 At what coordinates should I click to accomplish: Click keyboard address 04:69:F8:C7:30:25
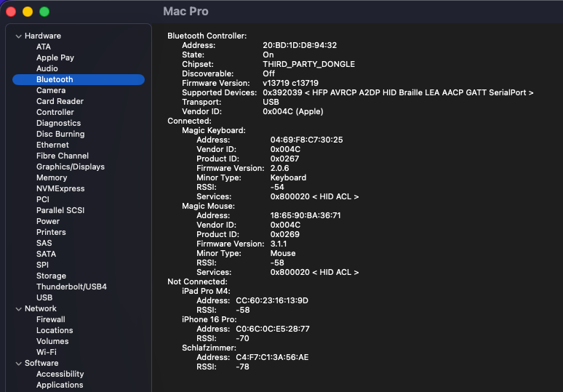coord(307,140)
